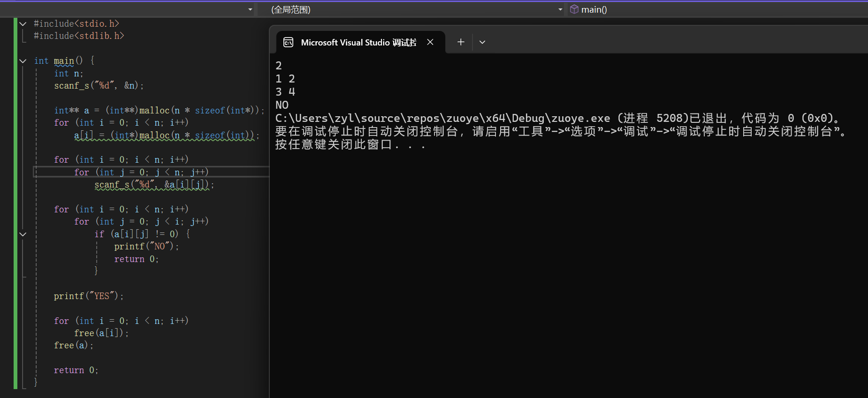Collapse the #include block fold arrow
868x398 pixels.
click(23, 23)
